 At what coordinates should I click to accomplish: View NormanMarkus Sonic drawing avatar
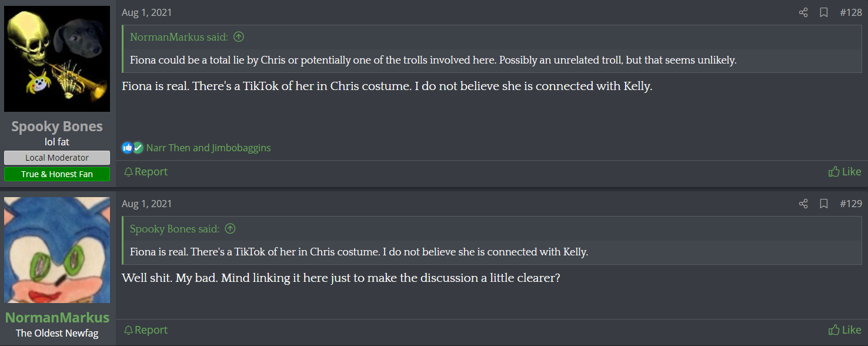point(57,250)
